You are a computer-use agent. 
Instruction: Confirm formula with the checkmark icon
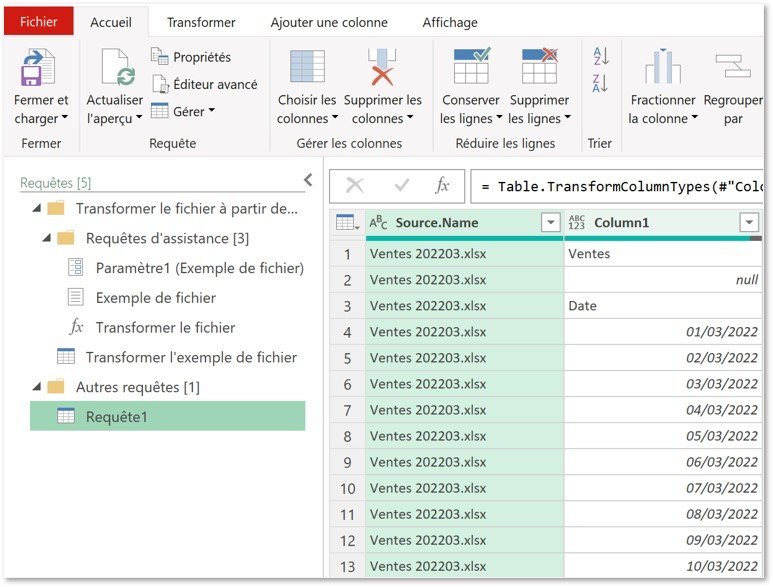click(402, 185)
